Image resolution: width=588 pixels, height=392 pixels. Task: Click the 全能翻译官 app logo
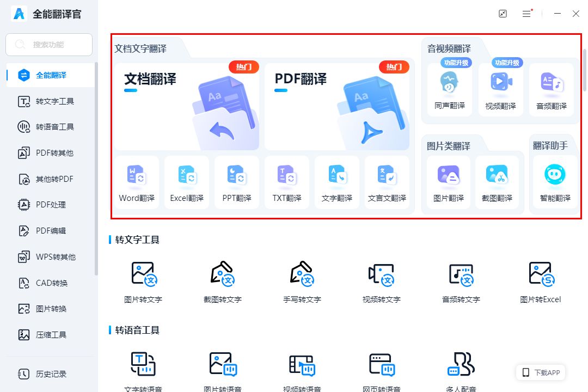click(19, 14)
